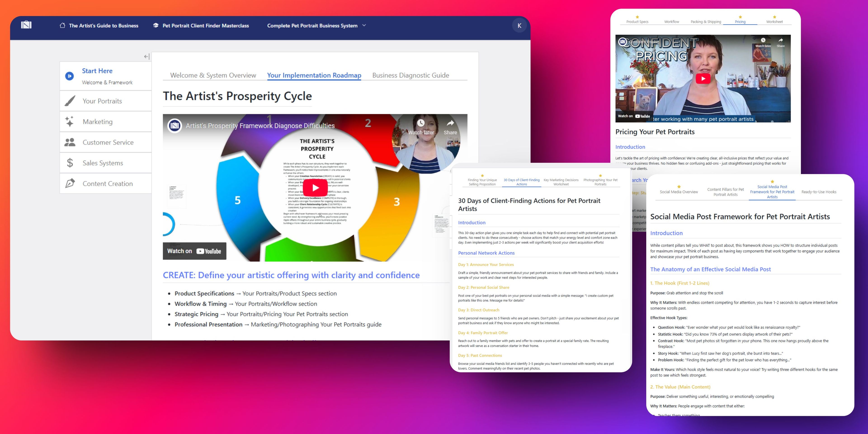Switch to Welcome & System Overview tab
The height and width of the screenshot is (434, 868).
(213, 75)
